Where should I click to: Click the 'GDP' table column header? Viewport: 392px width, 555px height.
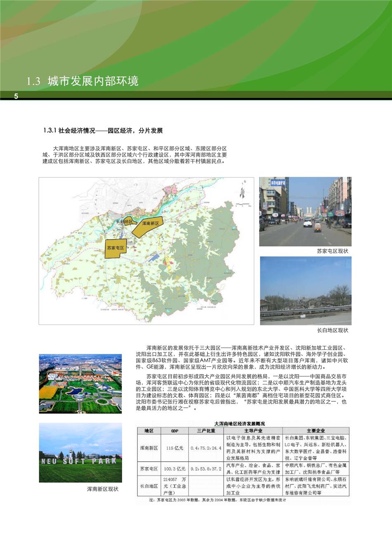175,431
